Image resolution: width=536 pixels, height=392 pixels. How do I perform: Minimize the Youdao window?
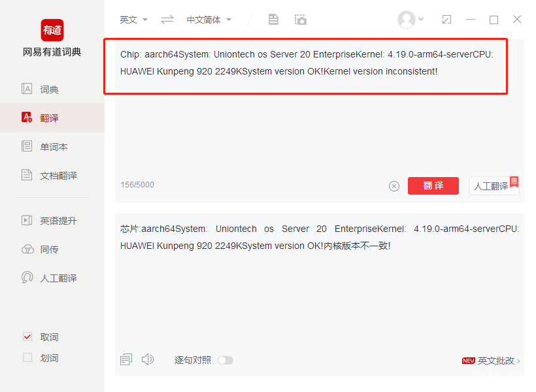tap(471, 20)
